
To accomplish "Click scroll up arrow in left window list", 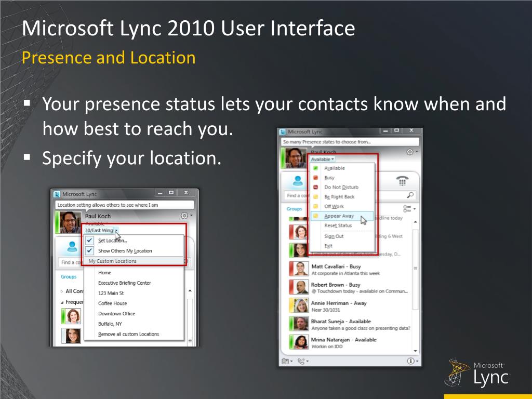I will pyautogui.click(x=190, y=291).
